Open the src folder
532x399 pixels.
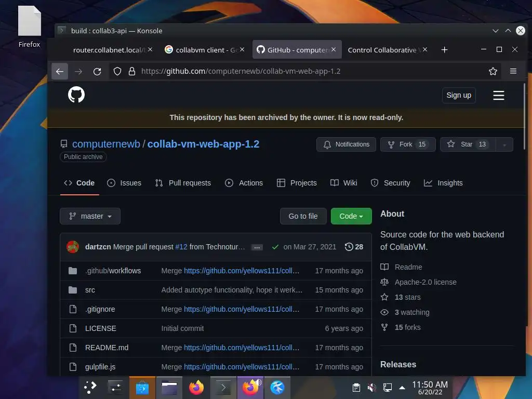point(90,290)
